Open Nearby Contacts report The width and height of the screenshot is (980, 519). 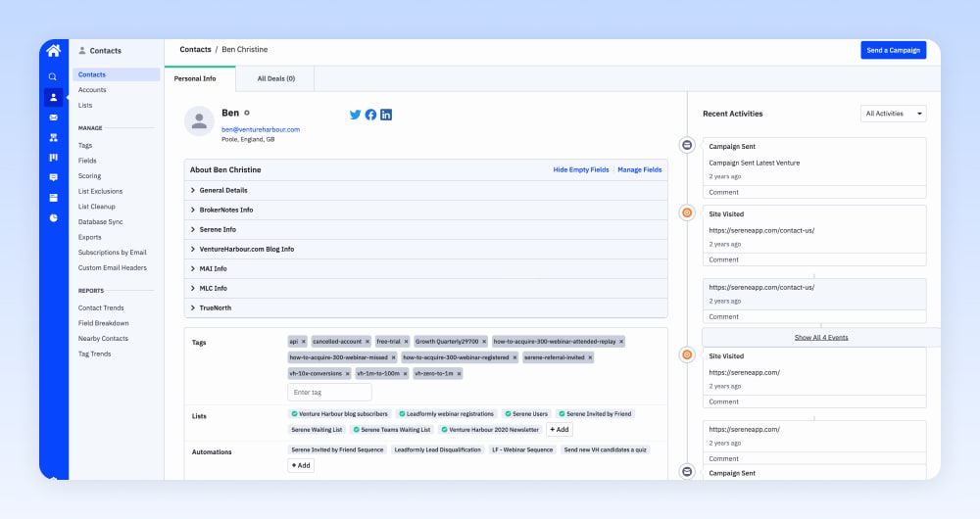[103, 339]
